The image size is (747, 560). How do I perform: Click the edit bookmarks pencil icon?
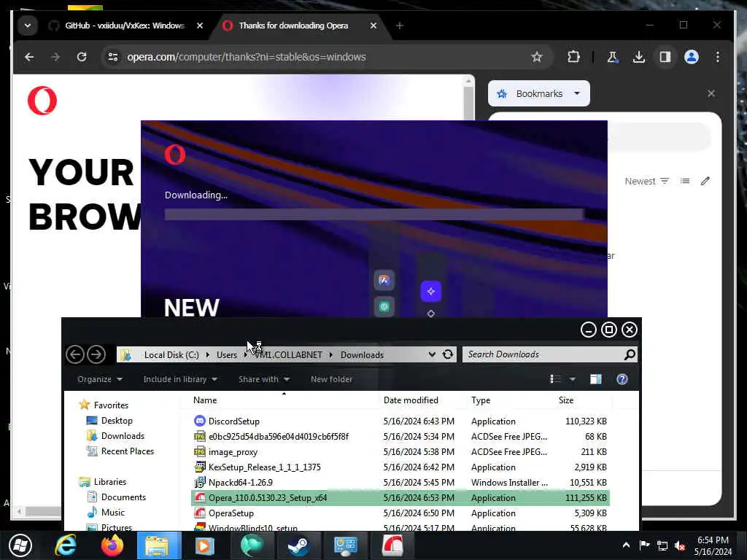705,182
